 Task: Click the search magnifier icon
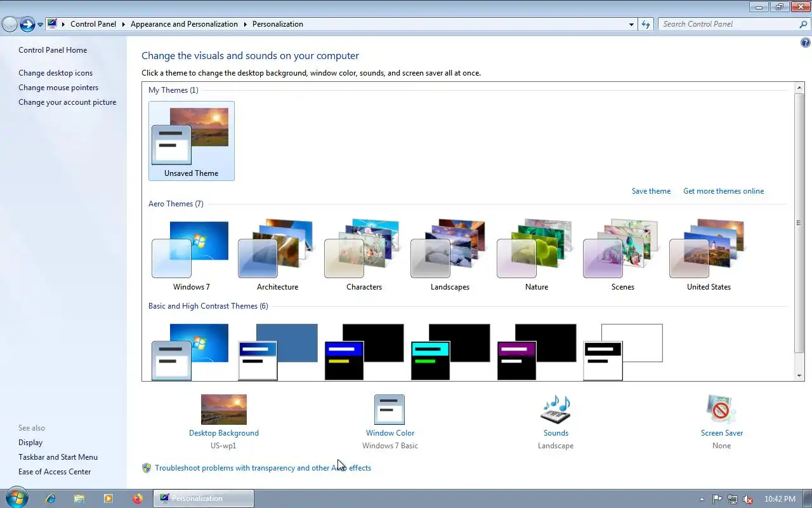[x=804, y=24]
